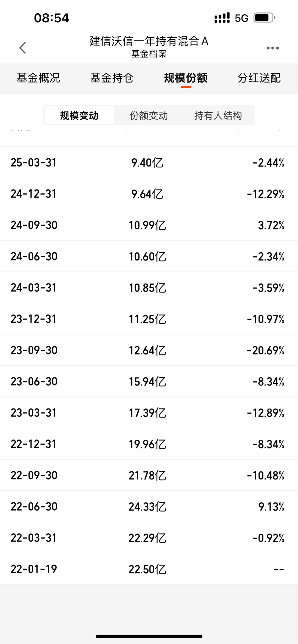Tap the 25-03-31 scale row
Screen dimensions: 298x644
coord(149,163)
